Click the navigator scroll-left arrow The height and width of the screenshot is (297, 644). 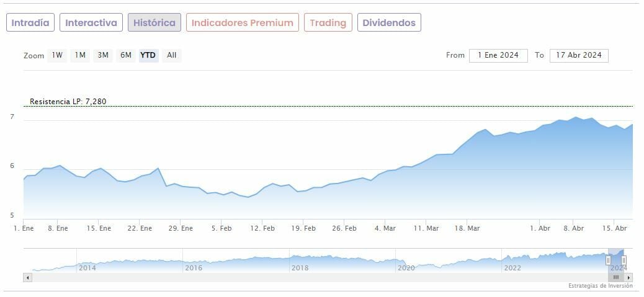pos(27,277)
